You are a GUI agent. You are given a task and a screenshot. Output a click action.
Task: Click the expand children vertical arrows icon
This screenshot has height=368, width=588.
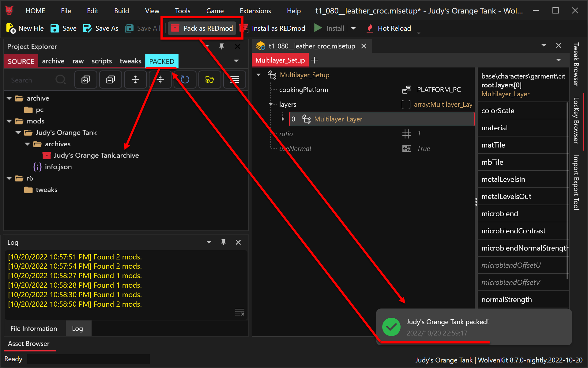135,80
